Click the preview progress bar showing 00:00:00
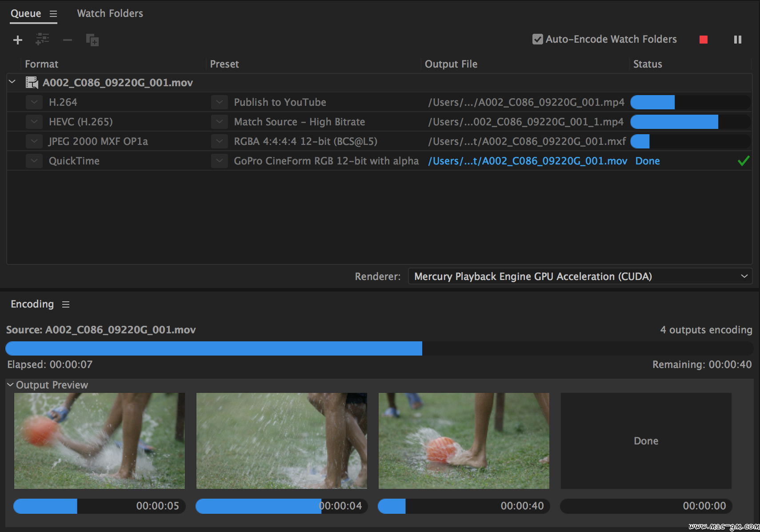The height and width of the screenshot is (532, 760). [x=646, y=506]
